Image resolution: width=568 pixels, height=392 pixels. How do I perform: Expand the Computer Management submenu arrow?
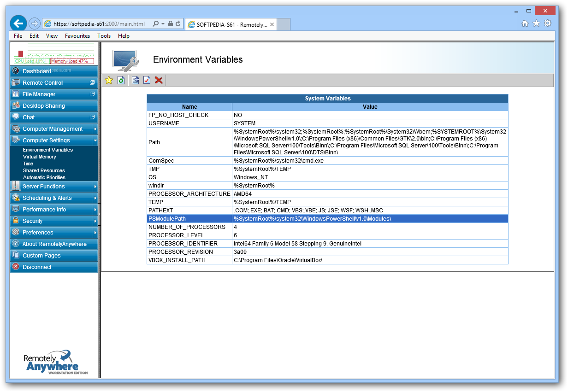95,129
